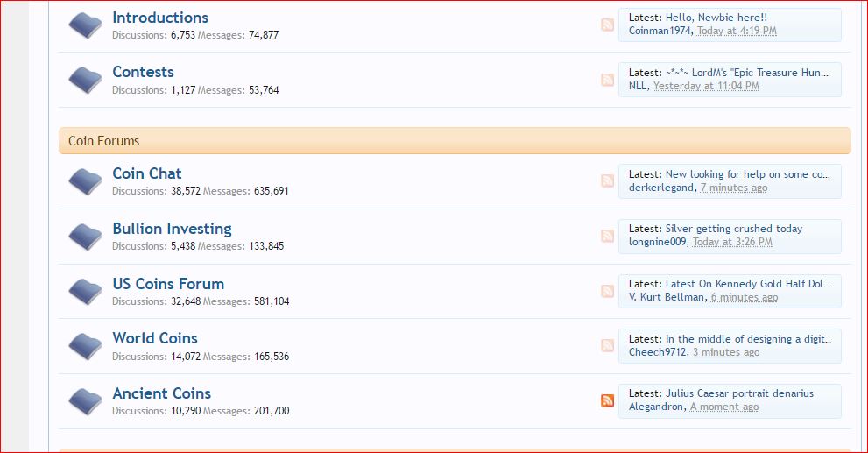This screenshot has height=453, width=868.
Task: Go to the World Coins forum
Action: click(155, 338)
